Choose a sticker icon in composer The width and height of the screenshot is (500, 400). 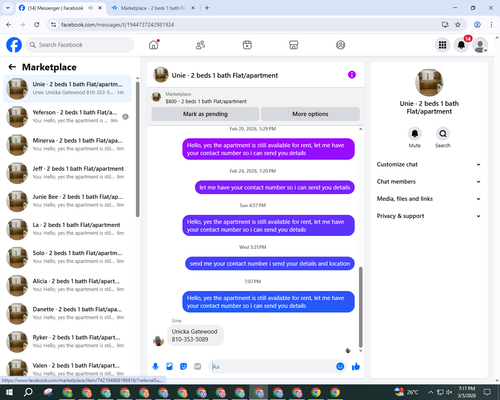tap(183, 367)
